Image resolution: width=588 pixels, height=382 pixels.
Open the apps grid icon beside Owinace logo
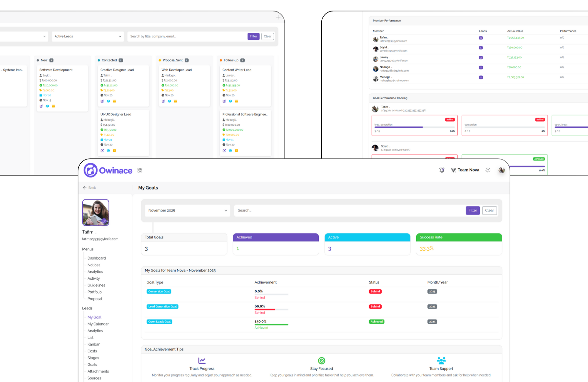click(140, 170)
